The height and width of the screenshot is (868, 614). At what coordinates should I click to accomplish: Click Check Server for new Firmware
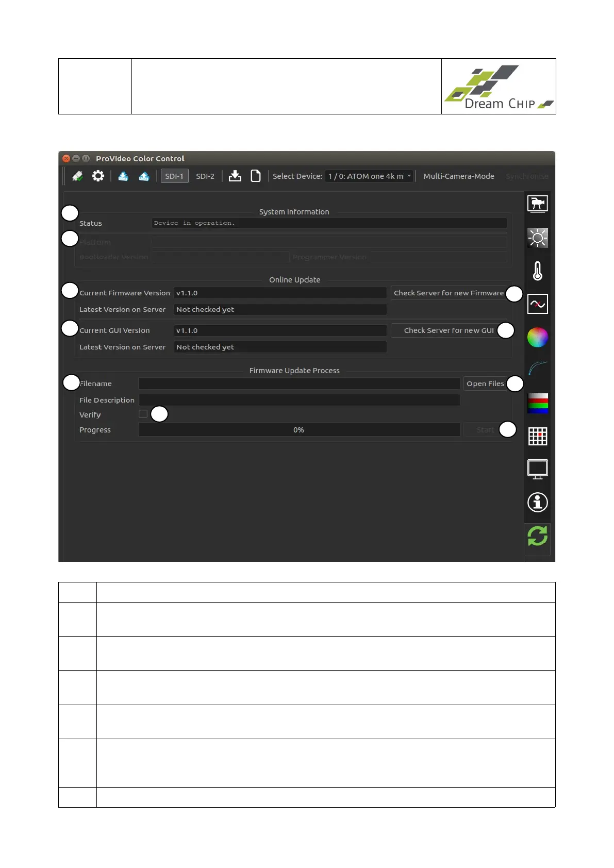pyautogui.click(x=448, y=293)
